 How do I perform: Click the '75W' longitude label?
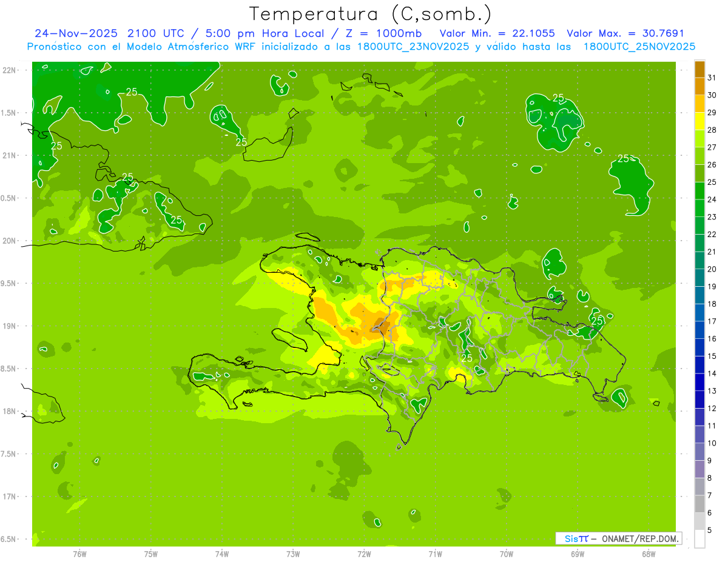(150, 554)
